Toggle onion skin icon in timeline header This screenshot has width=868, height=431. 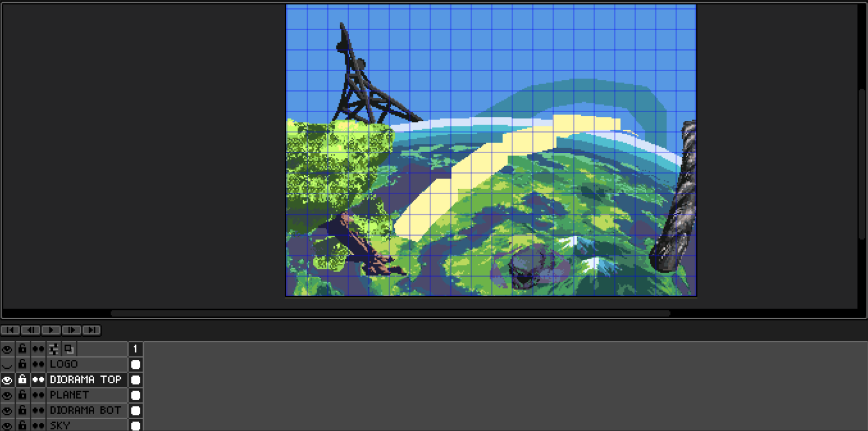[x=69, y=349]
